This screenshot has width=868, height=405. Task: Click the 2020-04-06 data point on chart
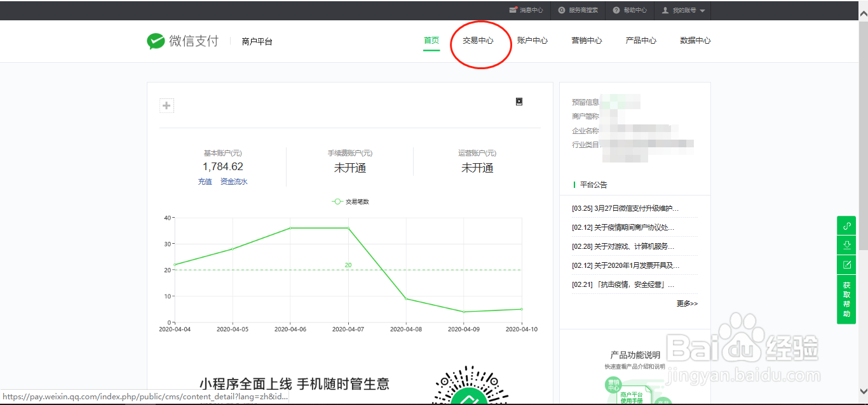pyautogui.click(x=290, y=228)
